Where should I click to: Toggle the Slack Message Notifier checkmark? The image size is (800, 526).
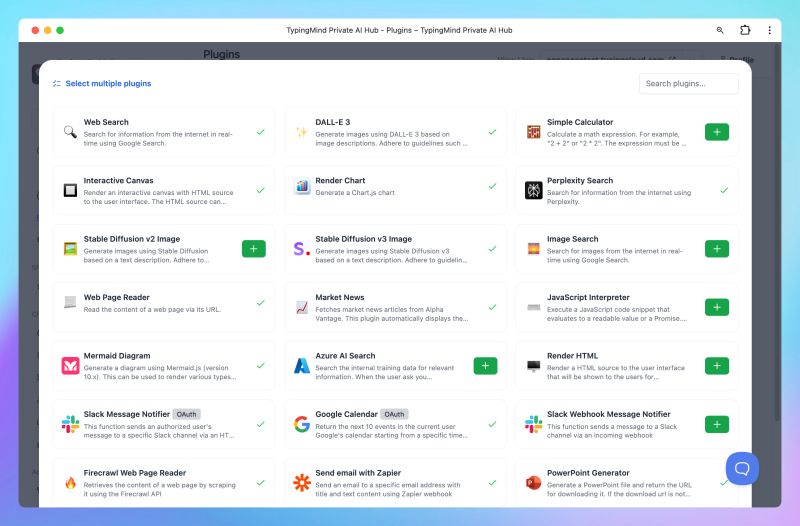(x=261, y=424)
